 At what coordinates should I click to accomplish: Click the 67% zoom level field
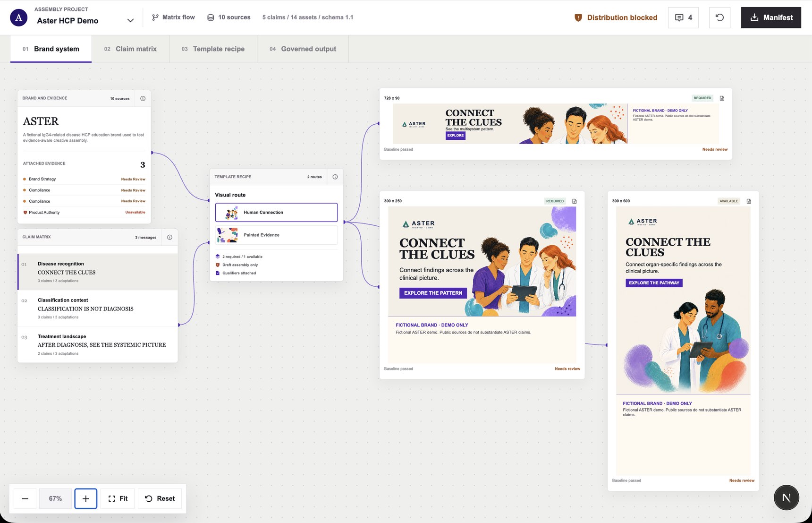click(55, 498)
